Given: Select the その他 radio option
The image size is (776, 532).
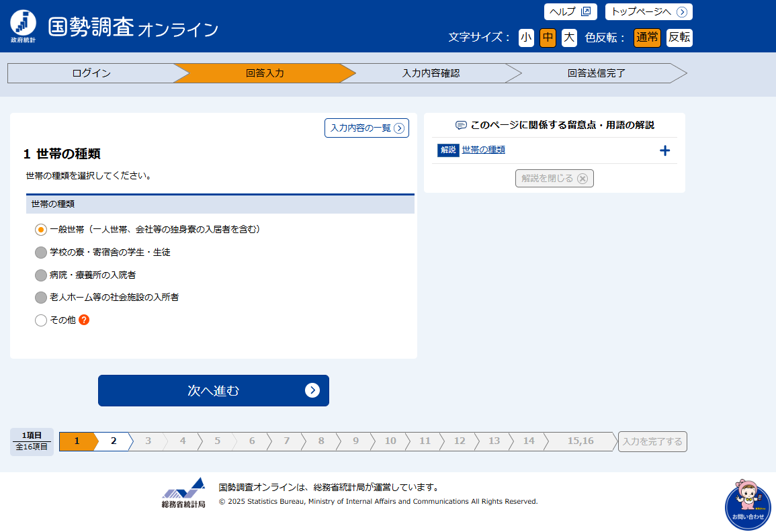Looking at the screenshot, I should click(x=41, y=320).
